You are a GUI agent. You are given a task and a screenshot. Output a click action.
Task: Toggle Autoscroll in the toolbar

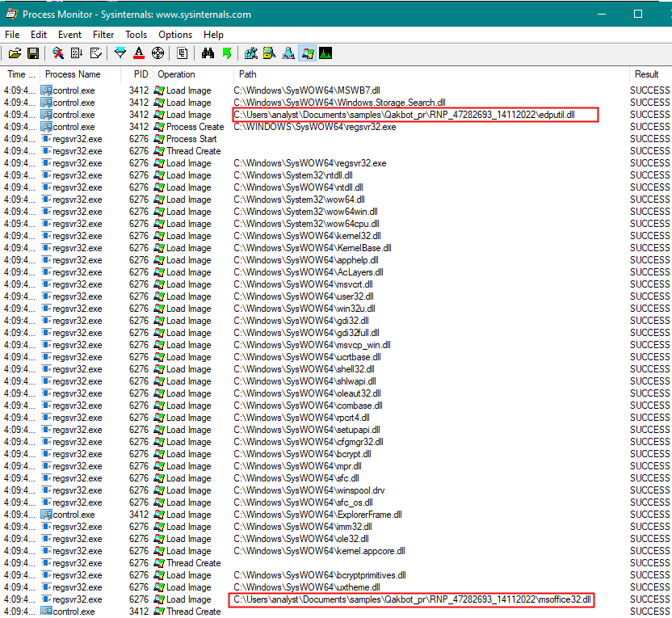pos(78,53)
